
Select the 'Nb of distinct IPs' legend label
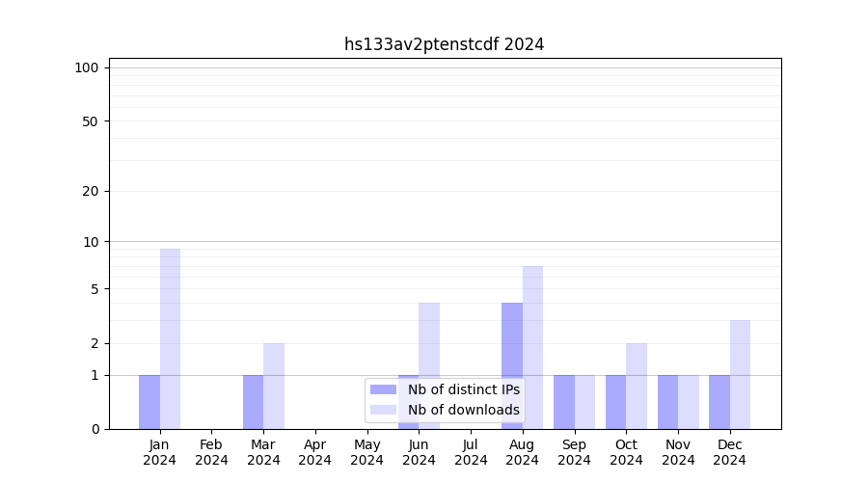(x=463, y=389)
